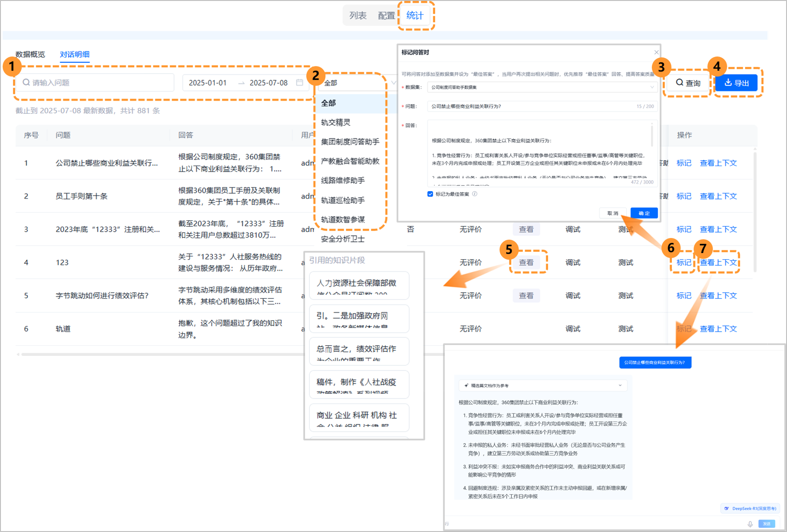The height and width of the screenshot is (532, 787).
Task: Click the calendar icon in the date range picker
Action: (300, 82)
